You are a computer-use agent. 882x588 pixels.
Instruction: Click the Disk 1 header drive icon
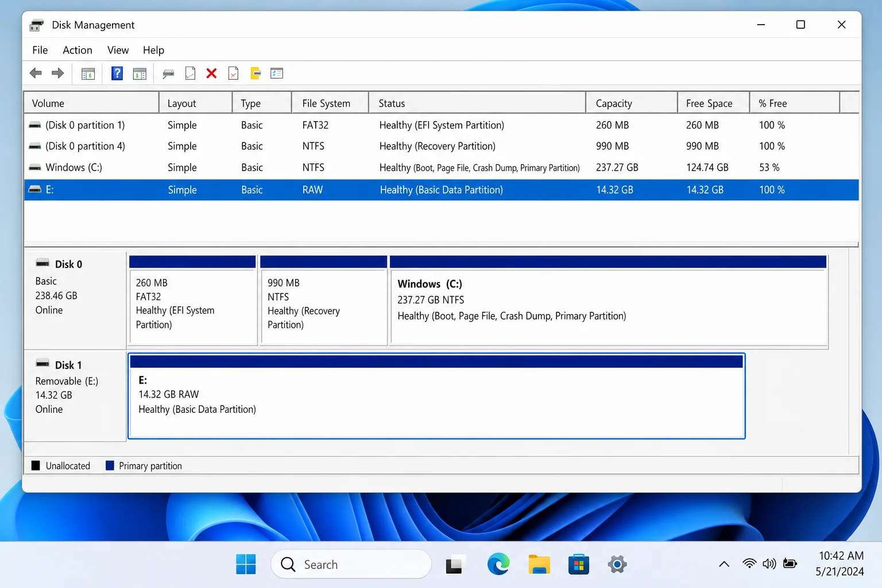tap(42, 363)
